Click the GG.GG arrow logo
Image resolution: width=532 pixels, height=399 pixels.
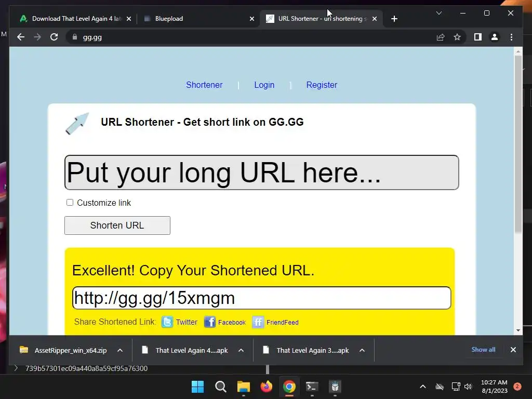point(77,124)
